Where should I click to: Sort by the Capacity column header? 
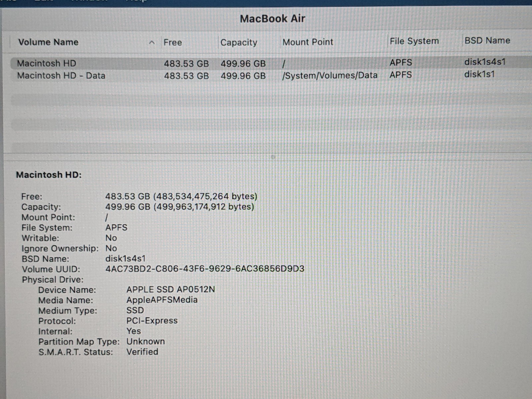239,43
